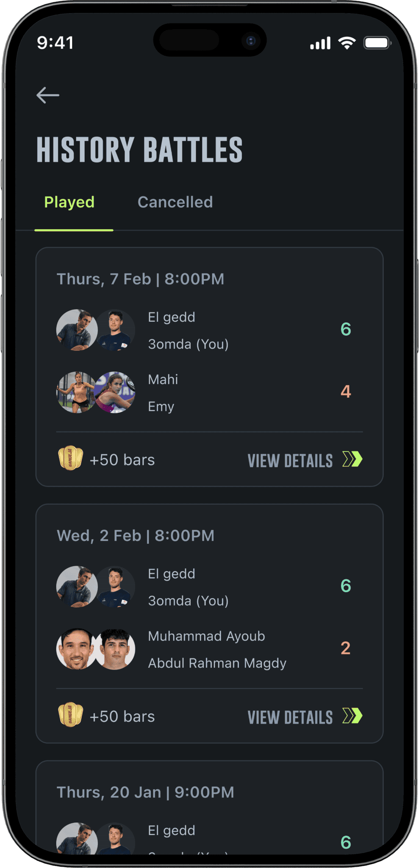Viewport: 419px width, 868px height.
Task: Tap the Wi-Fi status icon
Action: click(347, 43)
